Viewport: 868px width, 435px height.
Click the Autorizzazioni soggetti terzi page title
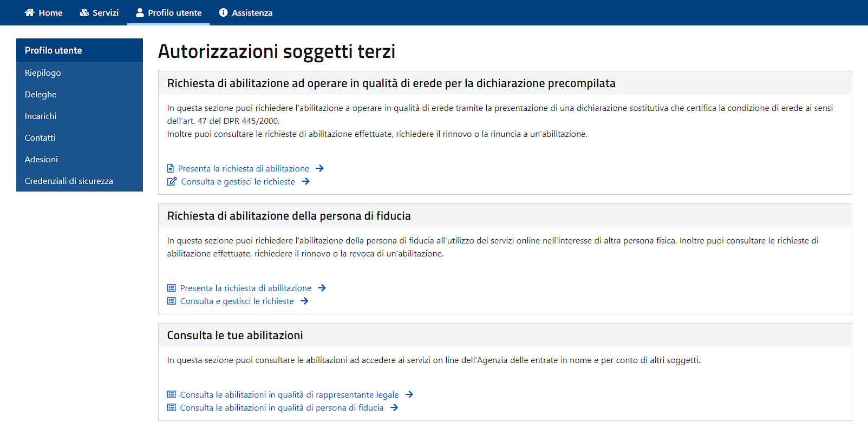(277, 51)
